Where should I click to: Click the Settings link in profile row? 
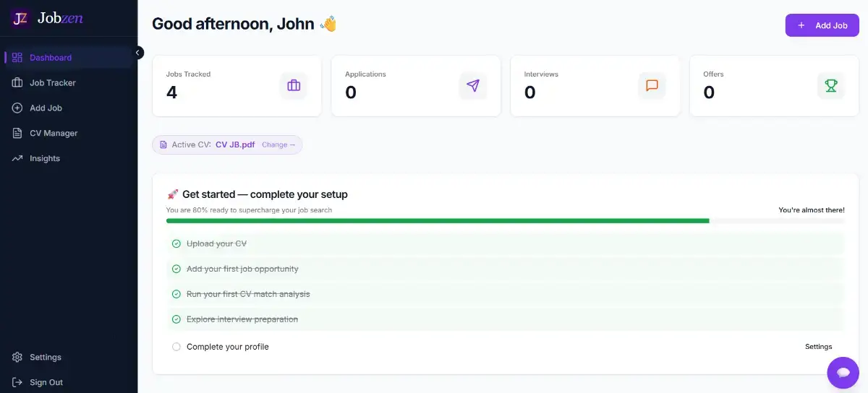[819, 347]
